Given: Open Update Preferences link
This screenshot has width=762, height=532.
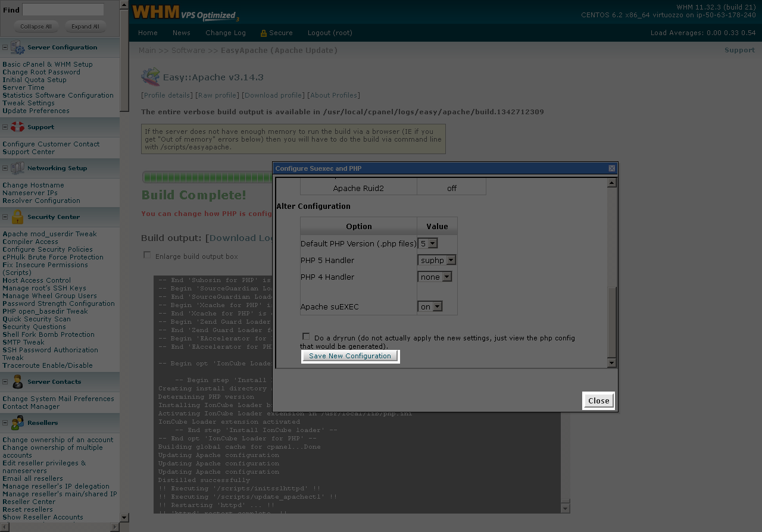Looking at the screenshot, I should [x=36, y=111].
